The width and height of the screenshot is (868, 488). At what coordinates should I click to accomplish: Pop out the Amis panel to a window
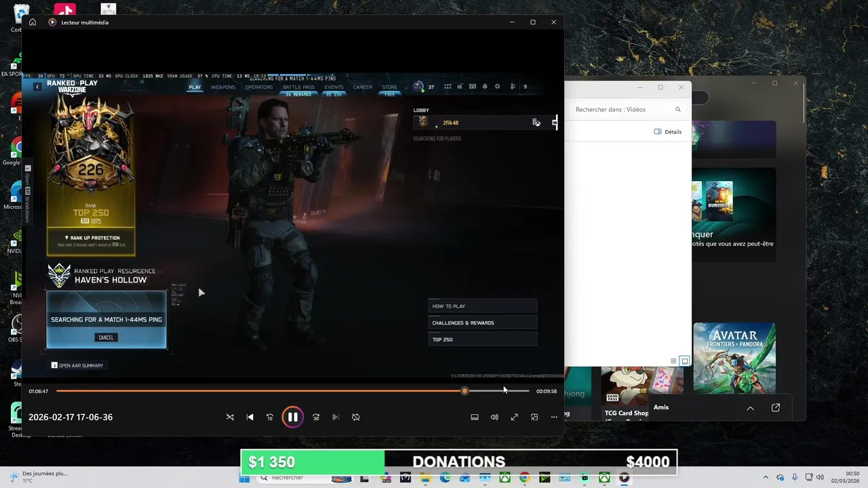click(x=776, y=408)
